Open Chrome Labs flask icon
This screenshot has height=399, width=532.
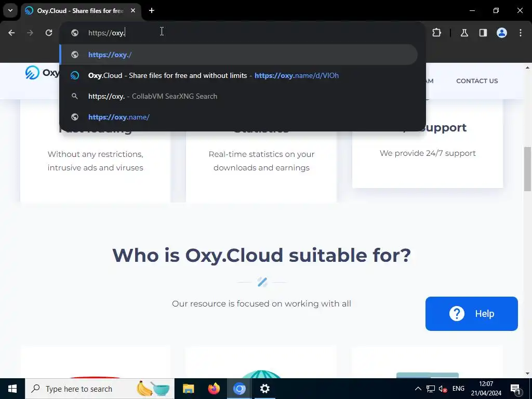tap(464, 33)
